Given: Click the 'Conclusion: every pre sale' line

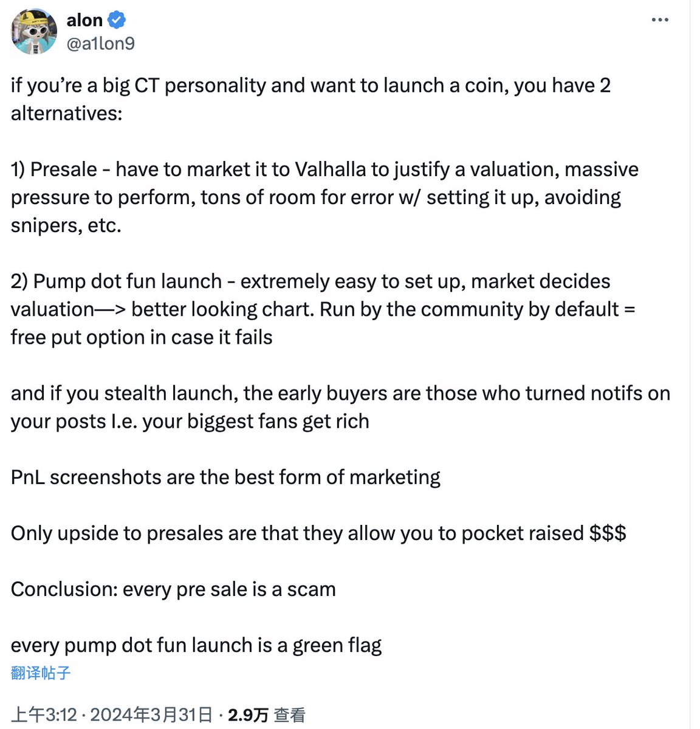Looking at the screenshot, I should (173, 589).
